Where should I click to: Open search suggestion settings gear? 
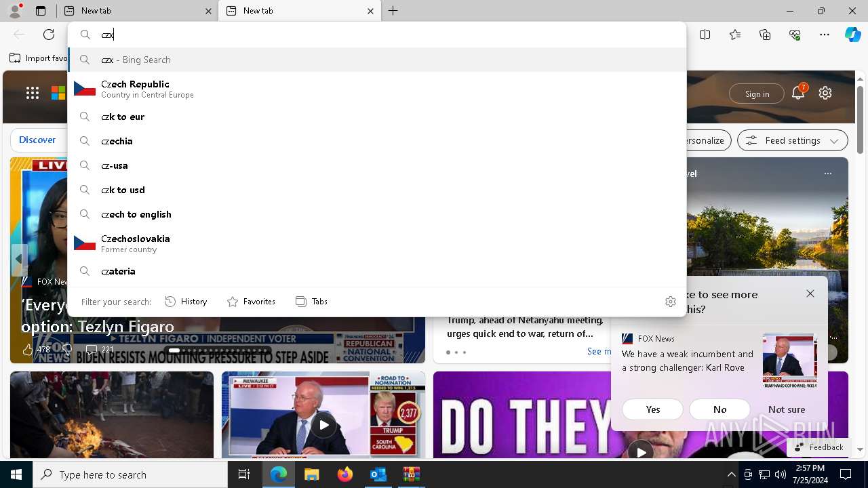(x=671, y=302)
